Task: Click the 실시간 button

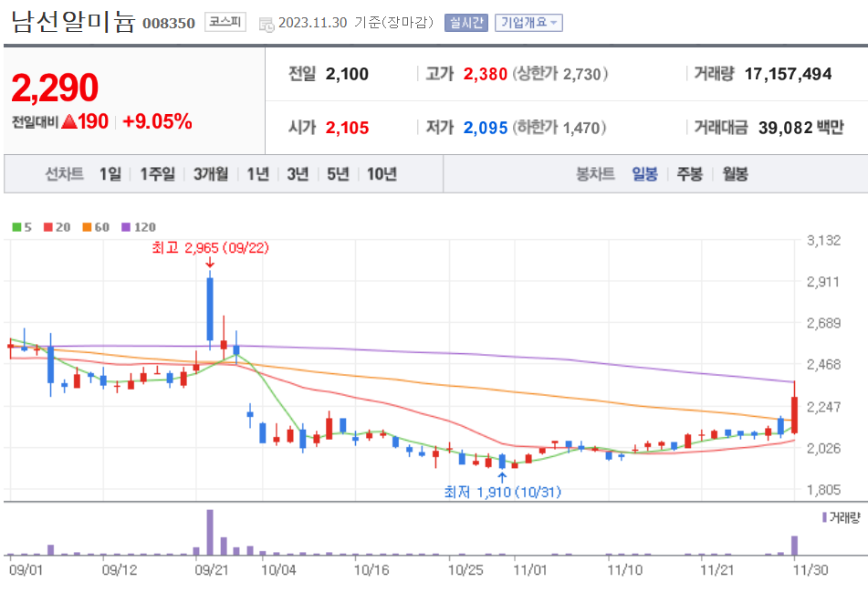Action: click(466, 23)
